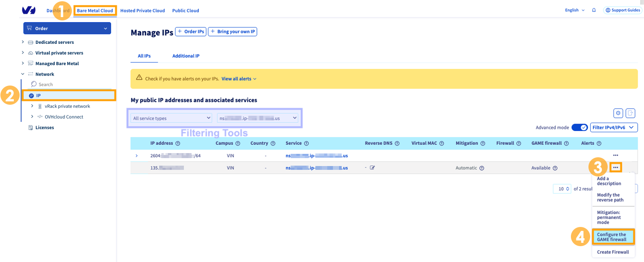Click the Order IPs button

point(190,32)
